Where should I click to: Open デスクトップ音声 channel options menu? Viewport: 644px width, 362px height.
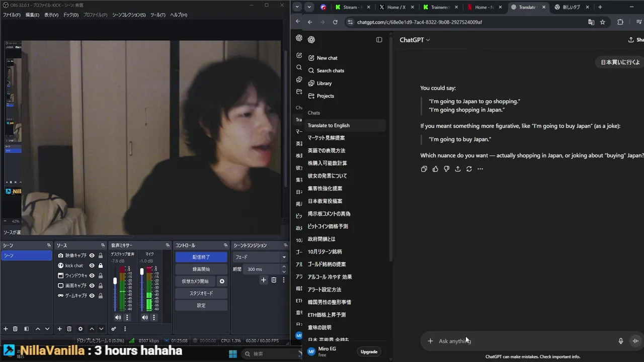coord(127,317)
